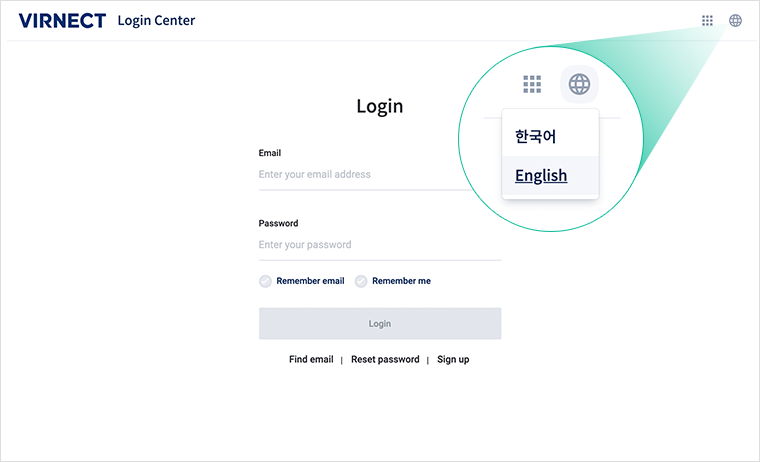Click the Login heading text
Viewport: 760px width, 462px height.
coord(380,107)
